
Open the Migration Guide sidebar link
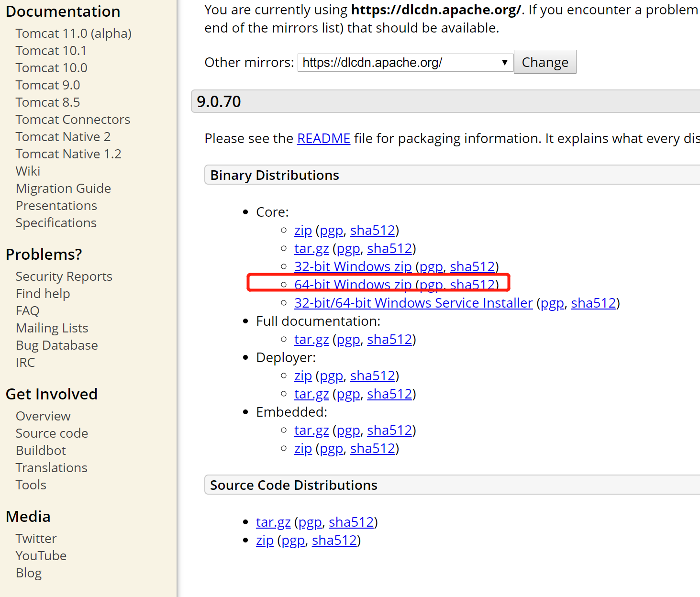coord(63,188)
